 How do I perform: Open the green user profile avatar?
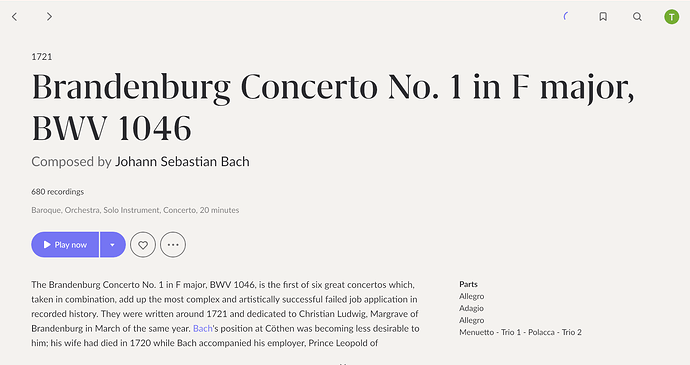(672, 17)
